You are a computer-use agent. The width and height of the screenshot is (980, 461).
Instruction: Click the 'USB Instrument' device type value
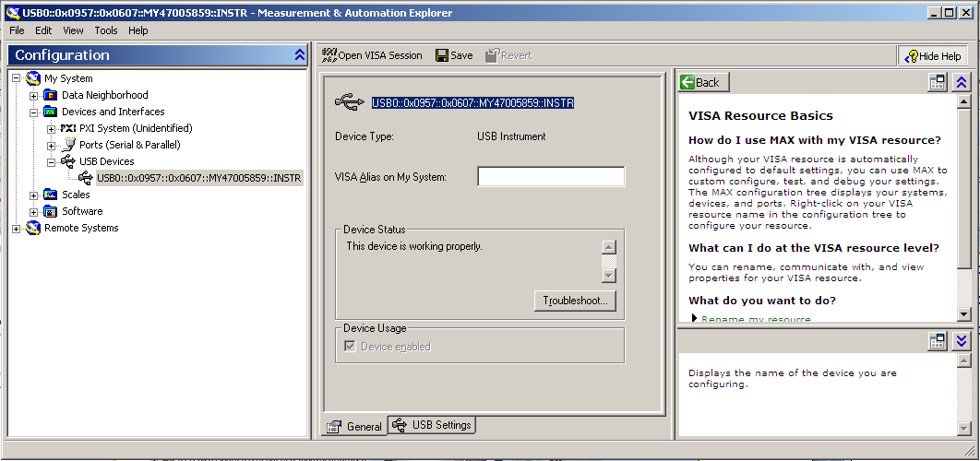point(511,136)
